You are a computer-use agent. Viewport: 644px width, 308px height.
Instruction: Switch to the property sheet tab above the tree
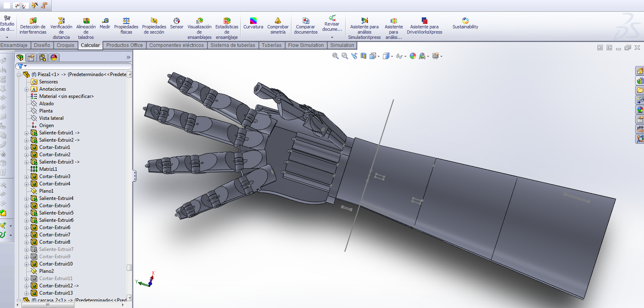(31, 57)
